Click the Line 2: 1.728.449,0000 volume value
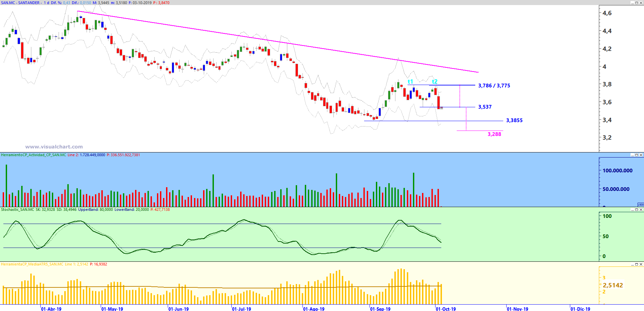This screenshot has width=644, height=311. [86, 155]
